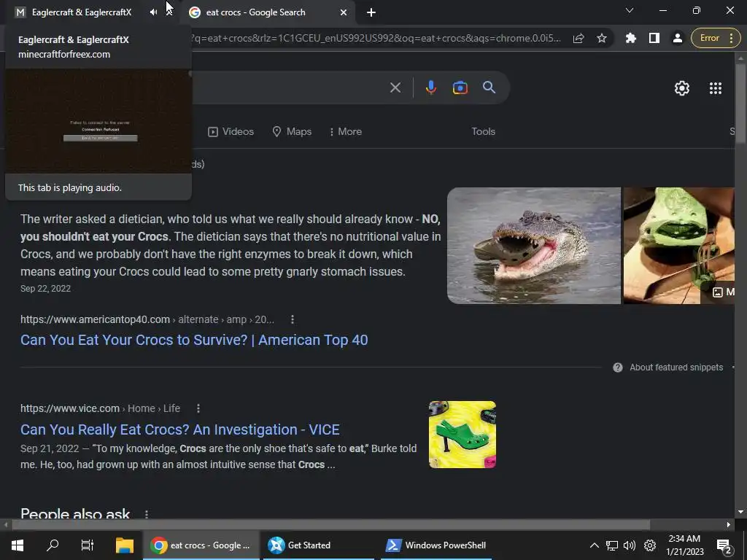Share this page icon in address bar
This screenshot has height=560, width=747.
578,38
